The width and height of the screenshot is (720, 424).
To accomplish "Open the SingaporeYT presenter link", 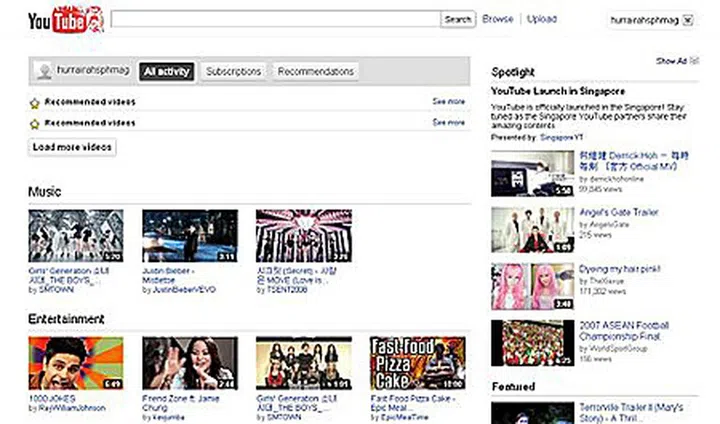I will tap(562, 137).
